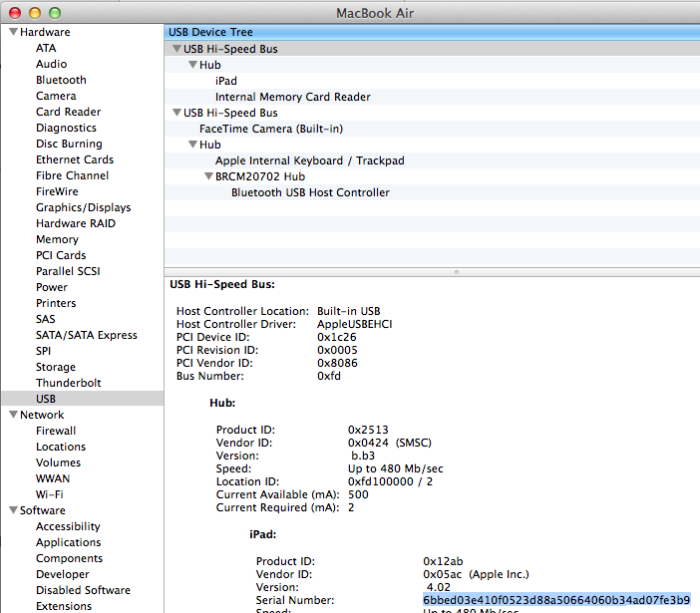Viewport: 700px width, 613px height.
Task: Collapse the Hub under FaceTime Camera
Action: (192, 145)
